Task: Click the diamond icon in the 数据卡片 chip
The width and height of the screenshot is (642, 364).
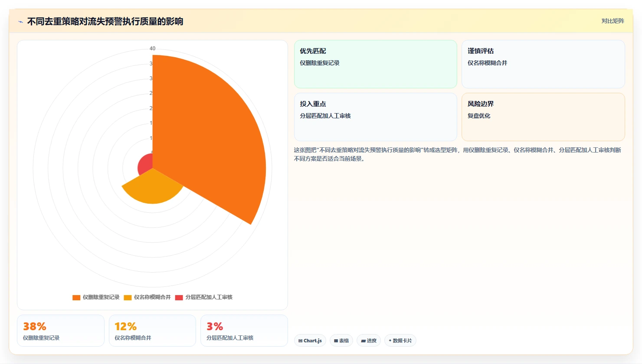Action: pos(390,341)
